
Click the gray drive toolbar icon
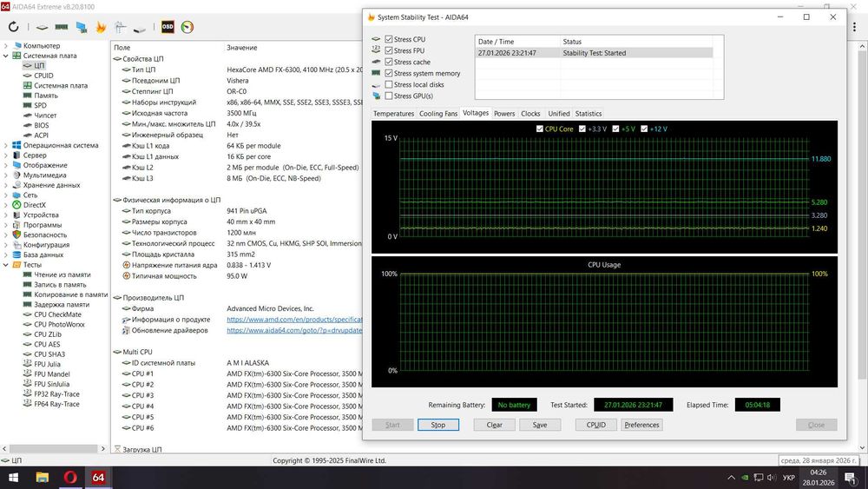140,29
